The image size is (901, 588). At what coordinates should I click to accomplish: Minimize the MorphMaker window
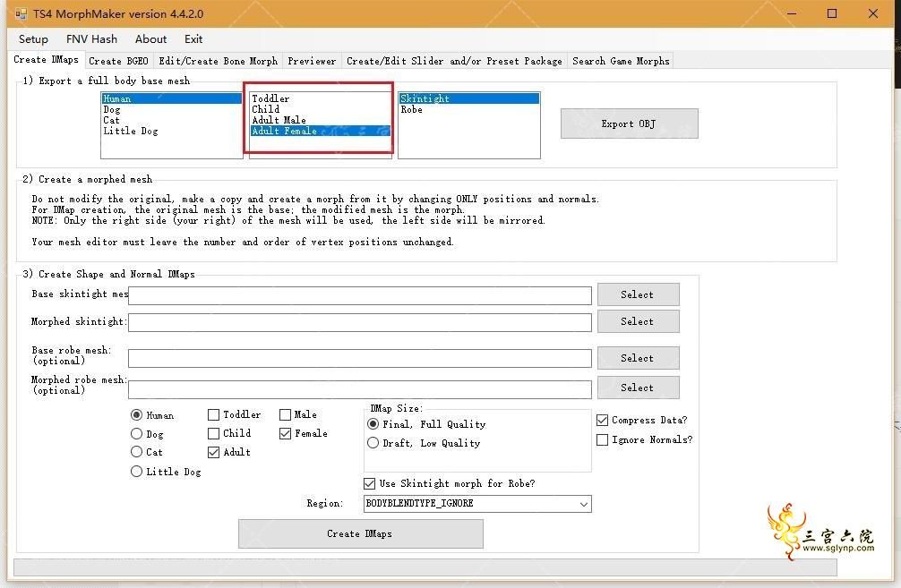pyautogui.click(x=791, y=13)
